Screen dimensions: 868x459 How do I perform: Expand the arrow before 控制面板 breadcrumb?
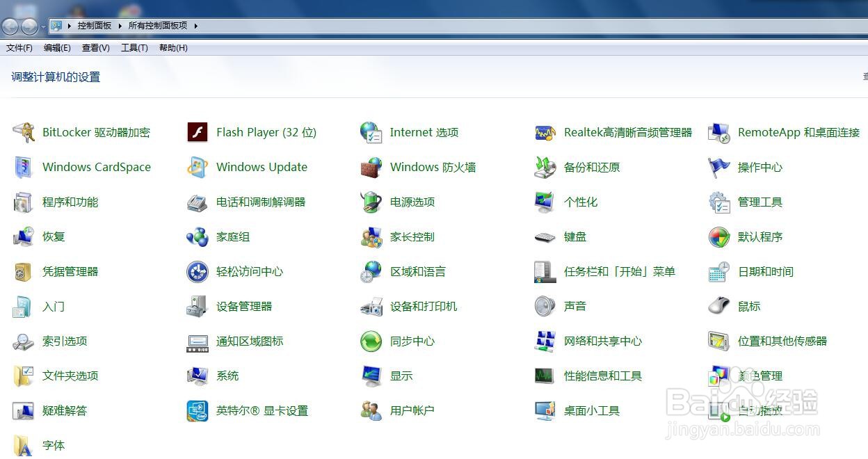pyautogui.click(x=70, y=26)
